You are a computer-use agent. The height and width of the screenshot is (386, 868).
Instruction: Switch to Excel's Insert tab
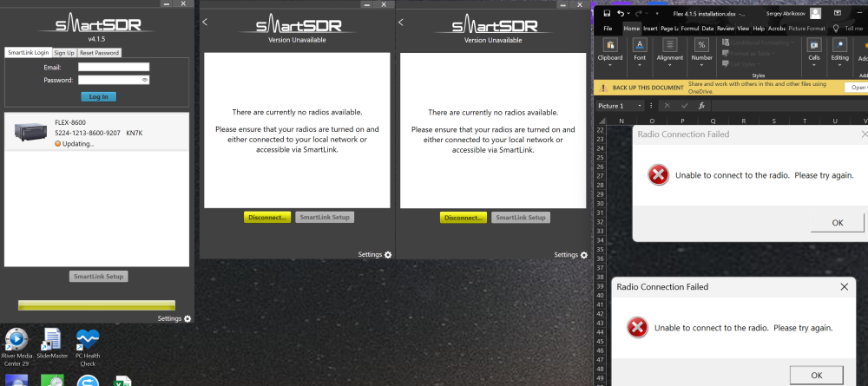[x=650, y=29]
